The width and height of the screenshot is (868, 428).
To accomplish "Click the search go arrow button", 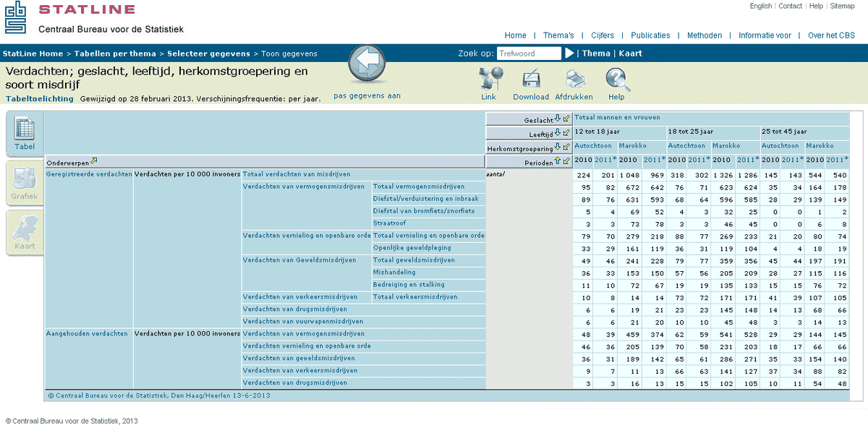I will [x=569, y=54].
